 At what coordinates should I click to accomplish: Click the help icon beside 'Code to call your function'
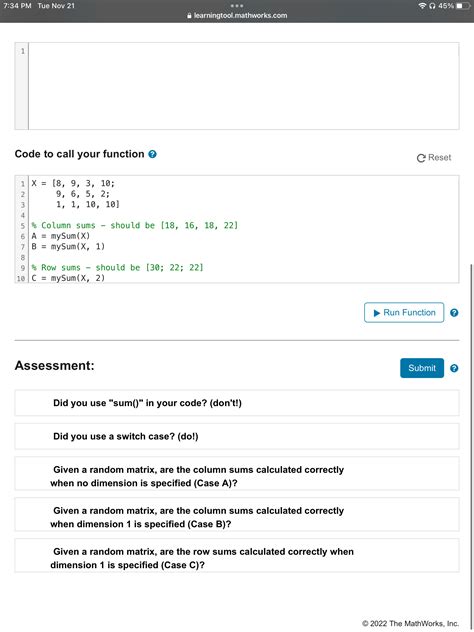pyautogui.click(x=152, y=154)
